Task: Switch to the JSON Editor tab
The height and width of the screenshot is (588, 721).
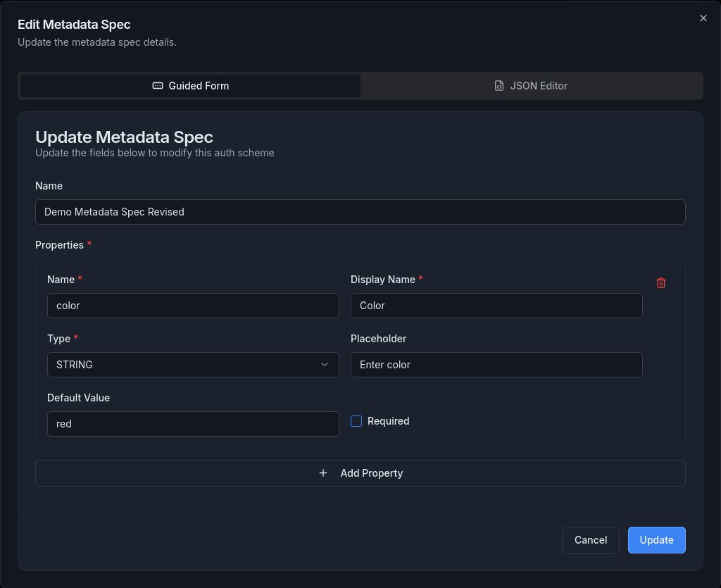Action: (x=531, y=86)
